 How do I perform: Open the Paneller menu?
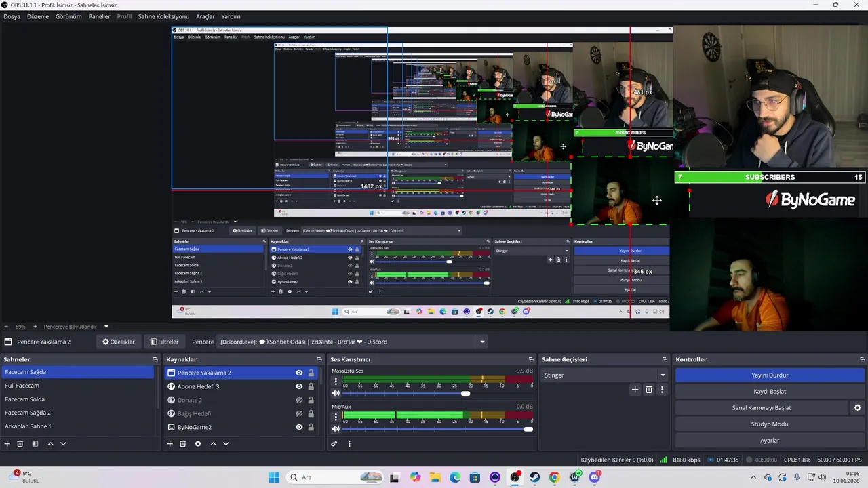click(99, 16)
